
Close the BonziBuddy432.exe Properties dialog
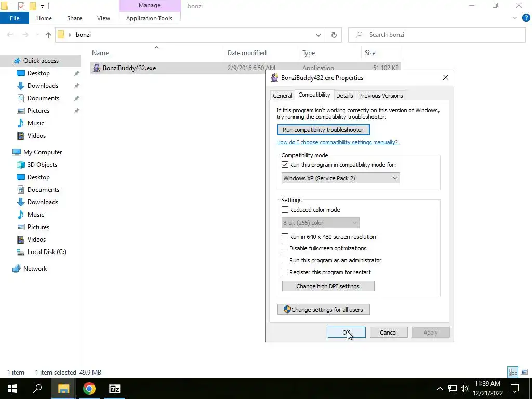click(445, 78)
